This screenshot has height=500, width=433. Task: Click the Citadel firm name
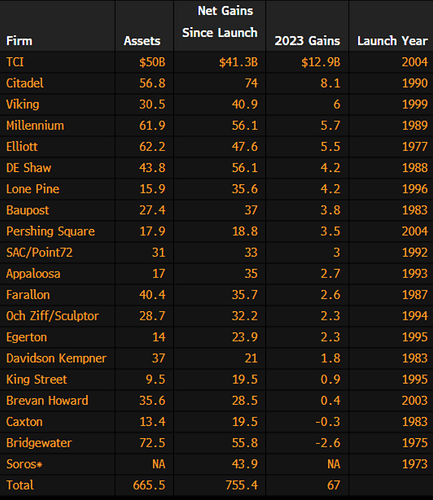pos(25,83)
